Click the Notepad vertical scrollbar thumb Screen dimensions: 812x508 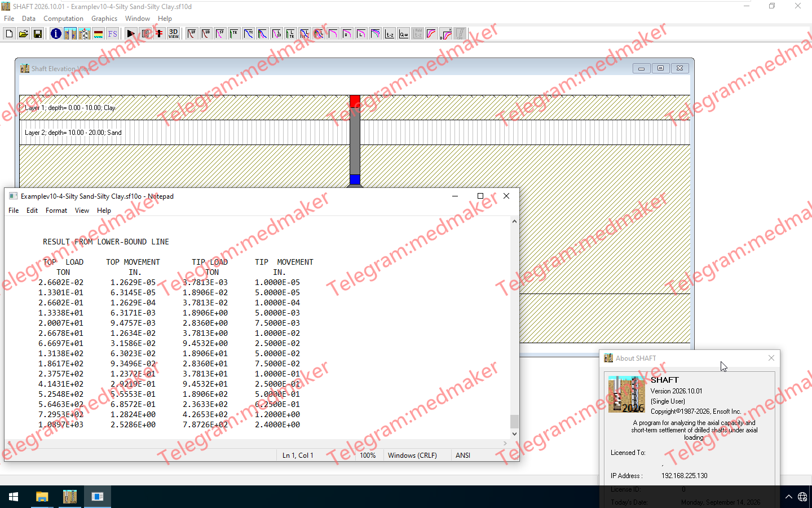[514, 421]
